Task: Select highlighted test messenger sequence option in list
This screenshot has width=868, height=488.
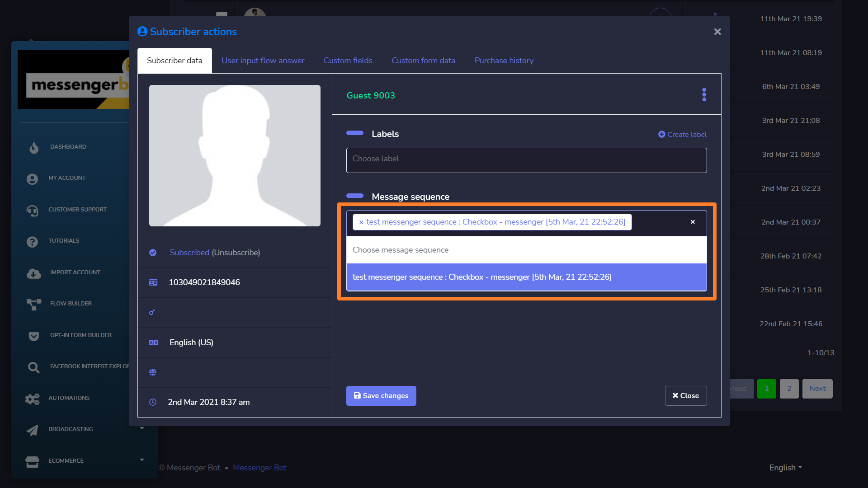Action: point(527,277)
